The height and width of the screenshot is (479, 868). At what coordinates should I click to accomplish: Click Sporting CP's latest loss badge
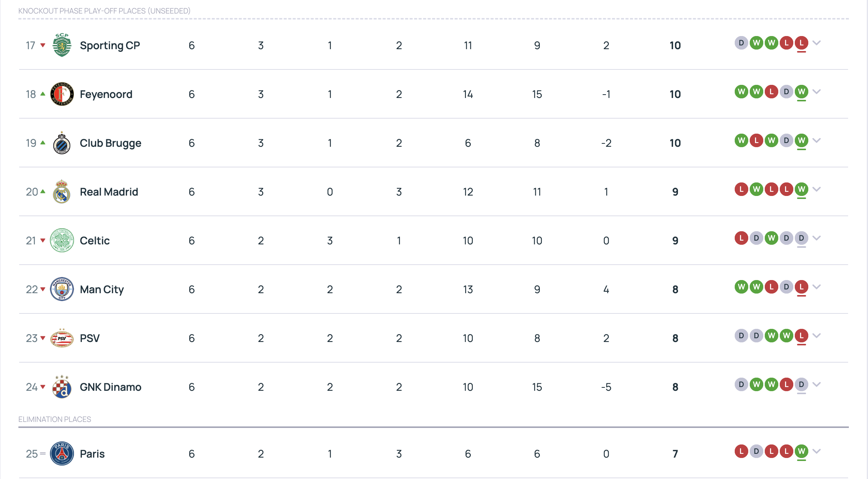(802, 43)
